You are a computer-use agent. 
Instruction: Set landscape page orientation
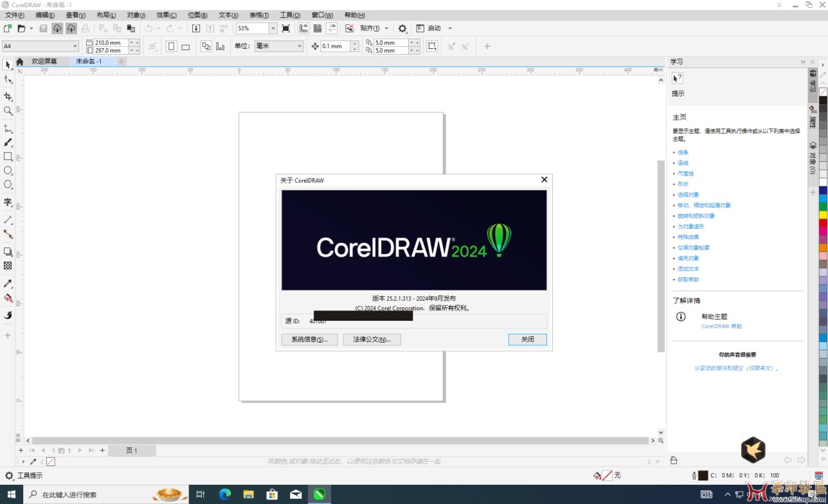click(x=186, y=46)
